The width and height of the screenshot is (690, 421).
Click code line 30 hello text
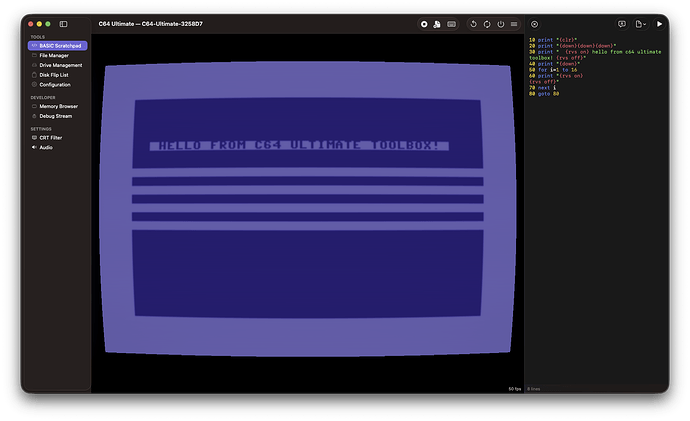595,55
